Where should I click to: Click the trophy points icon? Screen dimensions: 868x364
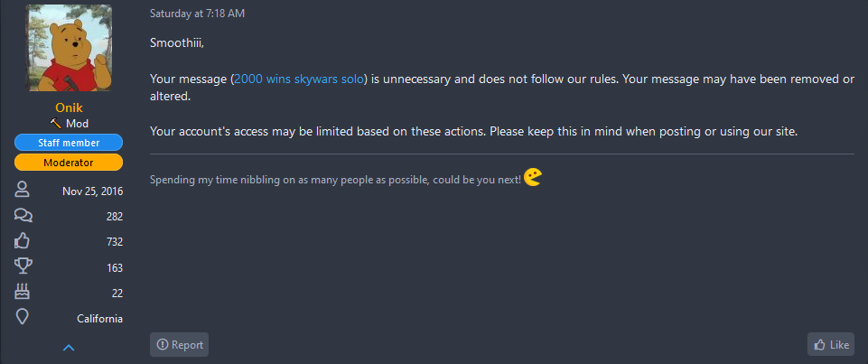[23, 267]
